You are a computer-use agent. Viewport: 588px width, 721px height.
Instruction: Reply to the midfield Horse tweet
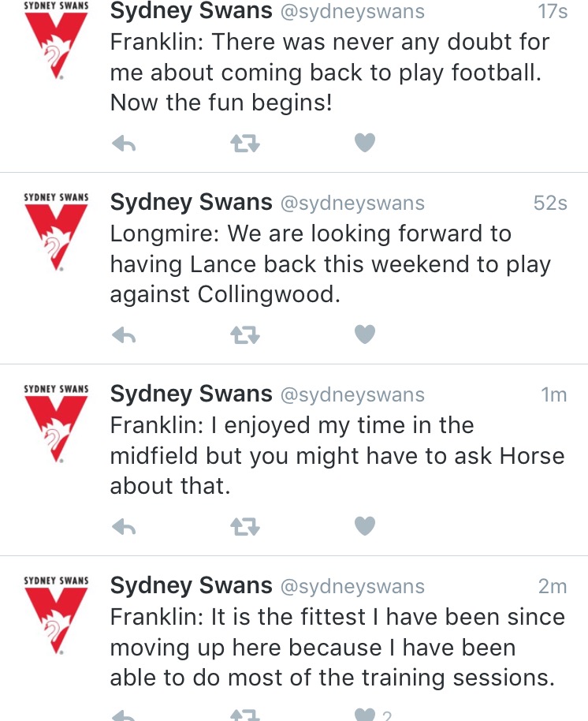pos(124,528)
